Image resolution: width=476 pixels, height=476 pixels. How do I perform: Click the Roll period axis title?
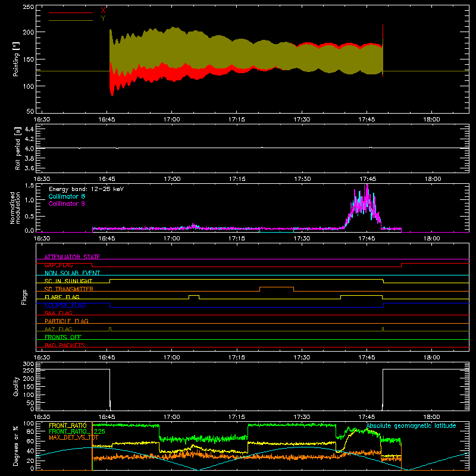(x=18, y=148)
